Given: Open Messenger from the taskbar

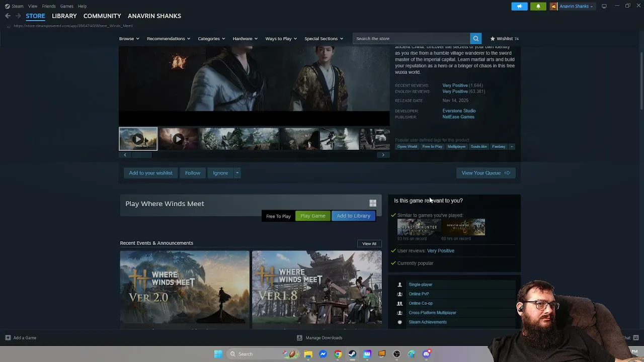Looking at the screenshot, I should pyautogui.click(x=323, y=354).
